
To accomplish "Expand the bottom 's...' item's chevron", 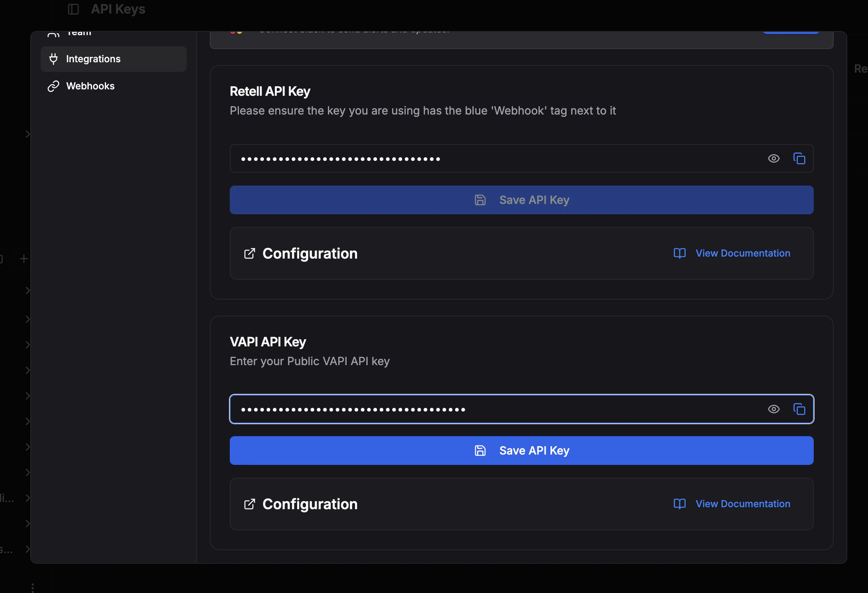I will (27, 549).
